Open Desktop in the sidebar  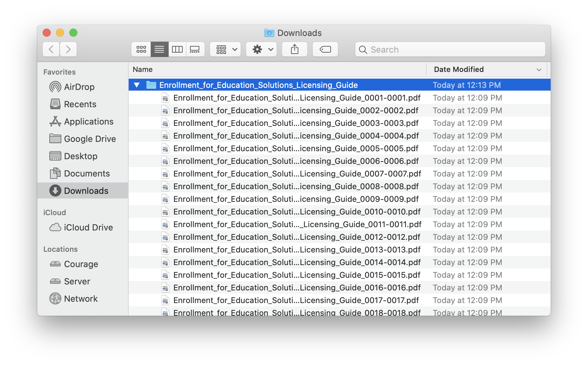83,156
